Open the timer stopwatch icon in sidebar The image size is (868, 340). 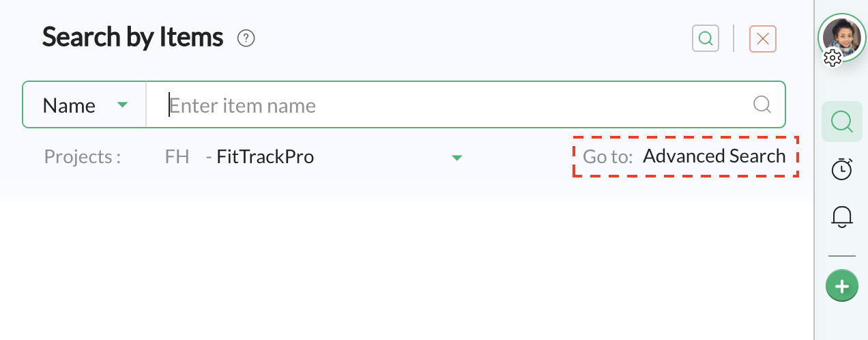coord(842,169)
